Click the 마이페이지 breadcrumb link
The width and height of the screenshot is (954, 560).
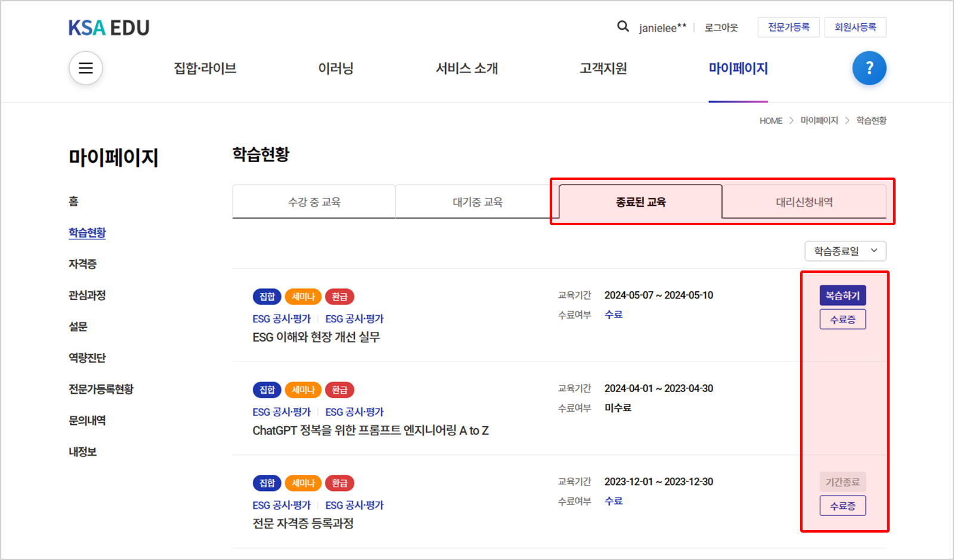click(x=819, y=121)
